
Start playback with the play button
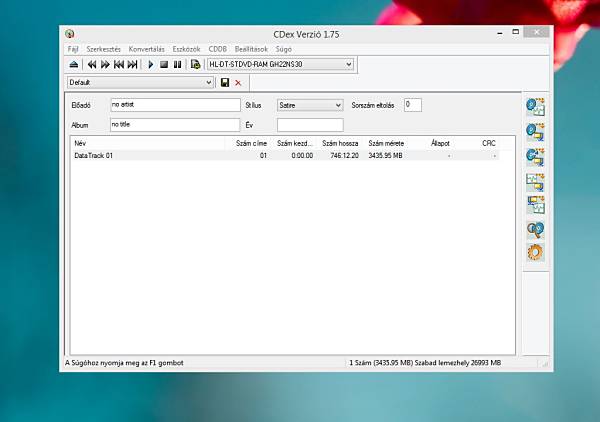[x=151, y=65]
